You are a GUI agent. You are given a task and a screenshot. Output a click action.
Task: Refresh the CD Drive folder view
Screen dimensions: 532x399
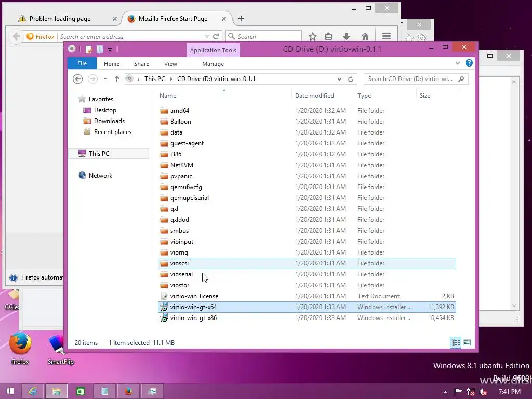tap(351, 79)
